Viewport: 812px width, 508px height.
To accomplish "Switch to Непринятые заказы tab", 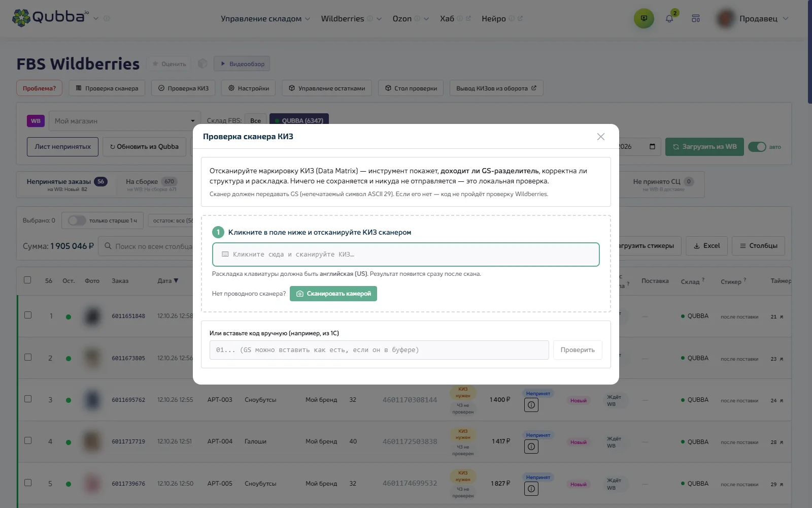I will pos(66,185).
